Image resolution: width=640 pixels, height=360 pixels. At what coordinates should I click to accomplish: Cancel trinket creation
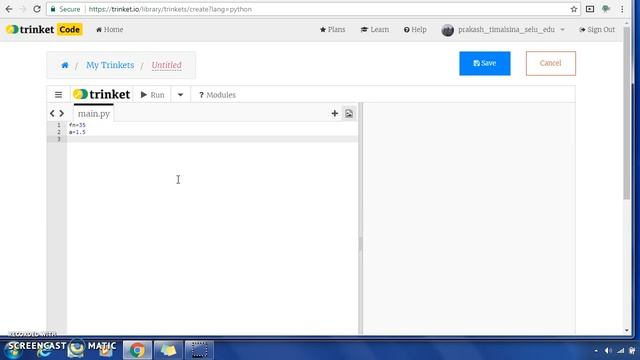click(x=551, y=63)
